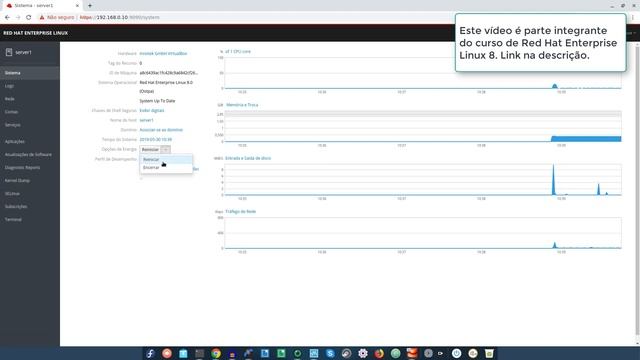Click the server1 host entry in sidebar
Screen dimensions: 640x360
30,52
